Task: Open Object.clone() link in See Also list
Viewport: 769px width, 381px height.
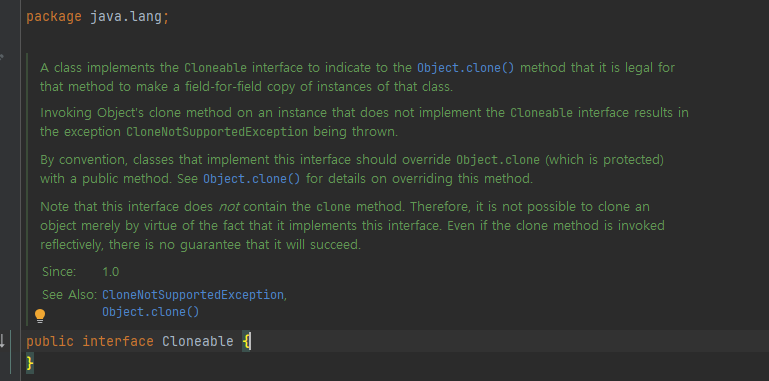Action: (x=151, y=312)
